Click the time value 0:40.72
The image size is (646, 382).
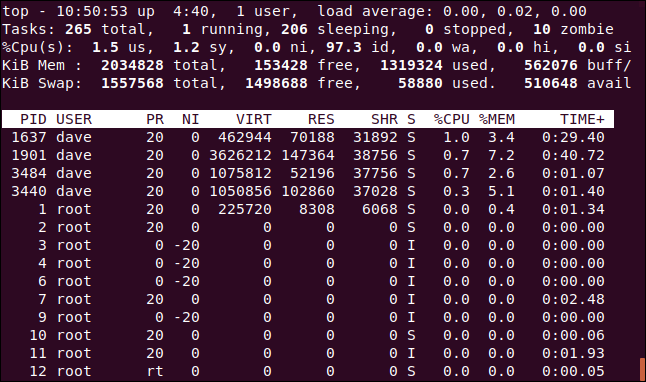(x=573, y=155)
